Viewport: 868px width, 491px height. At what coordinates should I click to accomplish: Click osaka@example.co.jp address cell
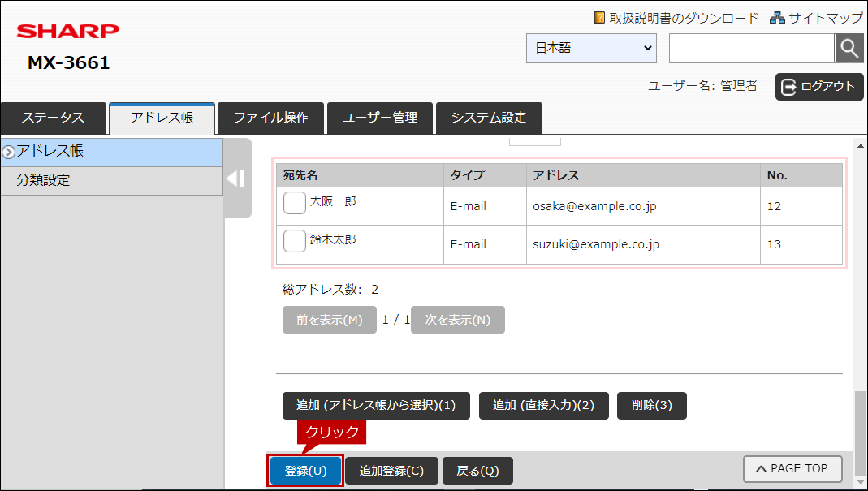643,206
